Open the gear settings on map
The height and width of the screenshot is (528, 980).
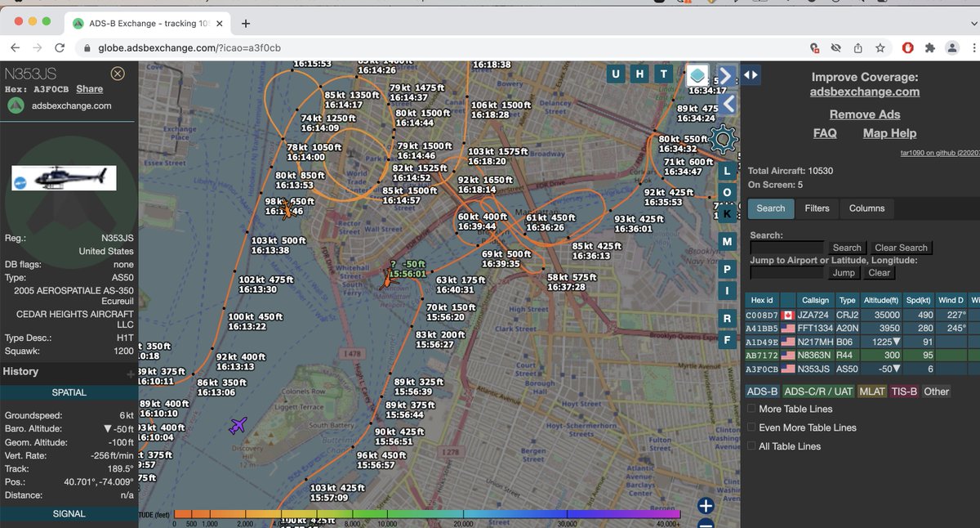(723, 141)
